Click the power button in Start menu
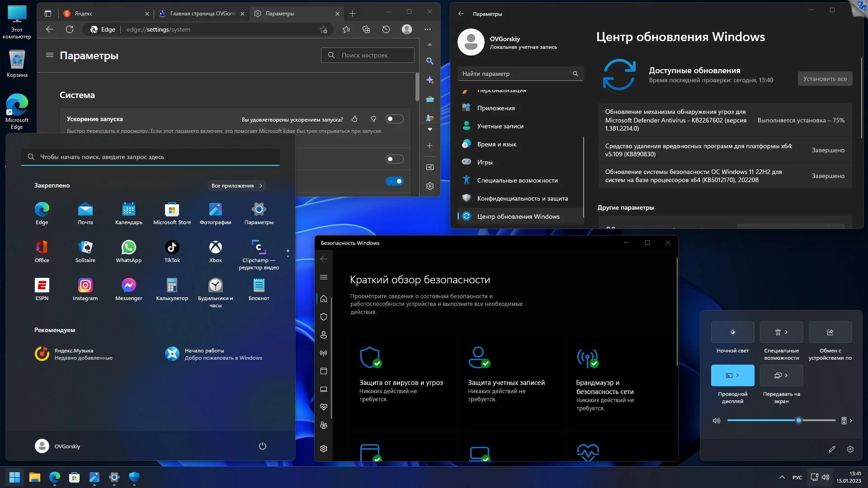Image resolution: width=868 pixels, height=488 pixels. tap(262, 446)
